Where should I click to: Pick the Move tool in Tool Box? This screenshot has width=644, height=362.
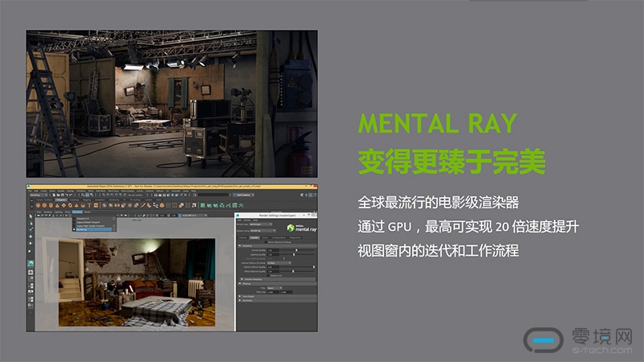coord(31,237)
